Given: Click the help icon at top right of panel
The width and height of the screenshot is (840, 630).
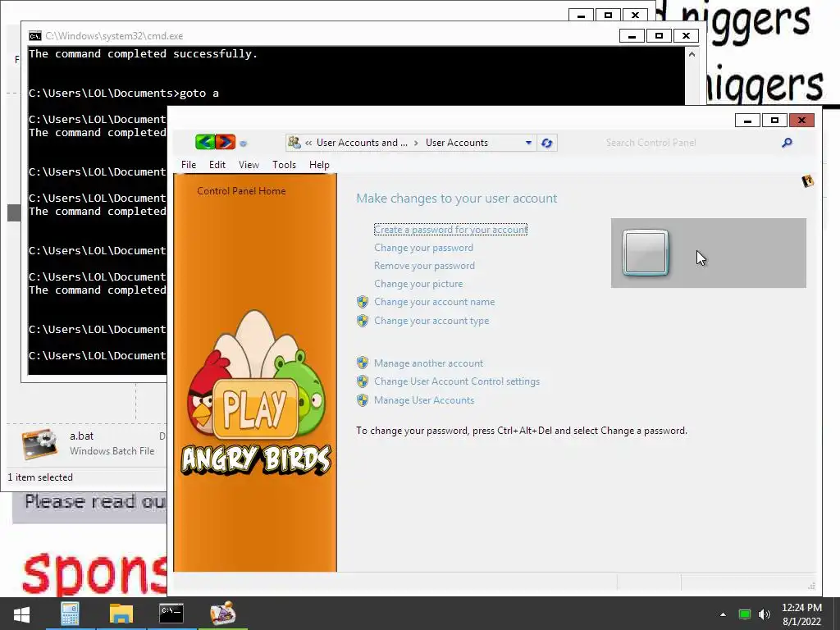Looking at the screenshot, I should point(807,181).
